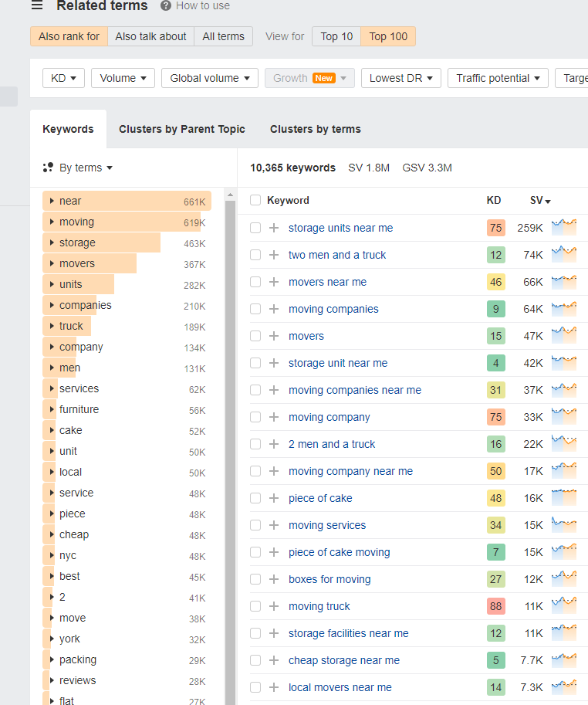Click plus icon next to piece of cake
This screenshot has height=705, width=588.
pyautogui.click(x=274, y=498)
